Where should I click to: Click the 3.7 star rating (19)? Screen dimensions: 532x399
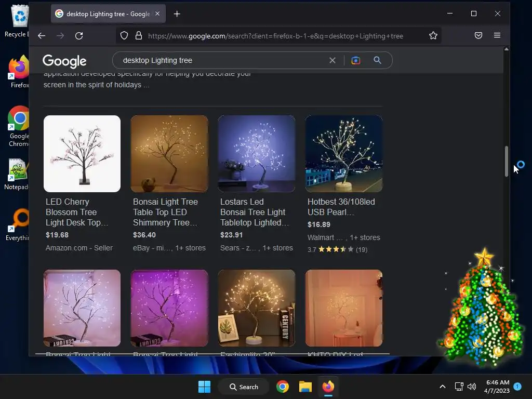337,249
